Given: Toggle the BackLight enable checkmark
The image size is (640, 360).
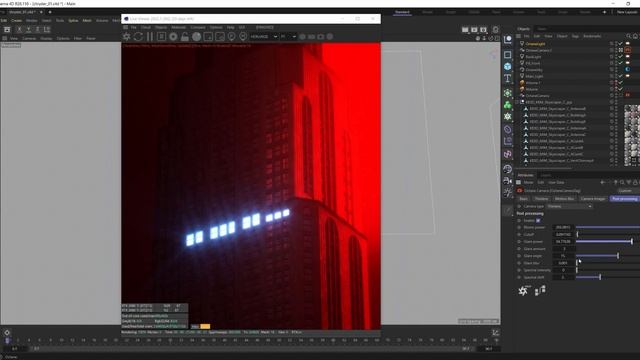Looking at the screenshot, I should pos(620,57).
